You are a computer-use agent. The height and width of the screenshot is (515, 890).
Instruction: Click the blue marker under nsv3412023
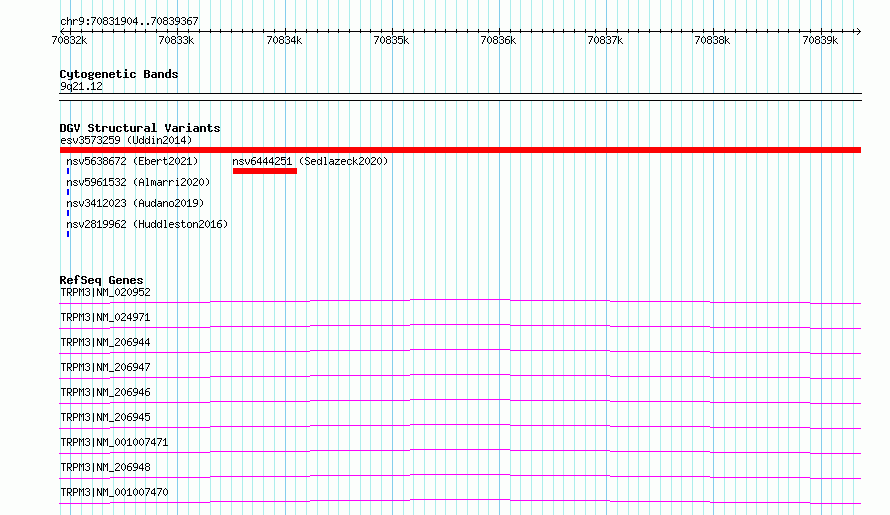(x=68, y=213)
